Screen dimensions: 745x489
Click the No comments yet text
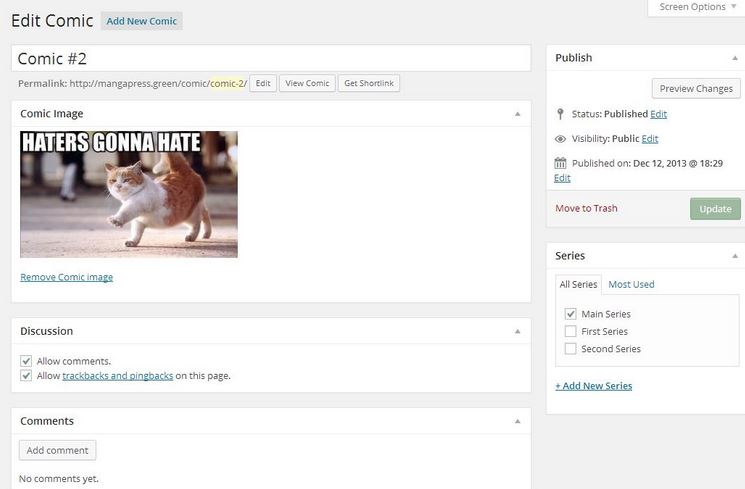[59, 479]
